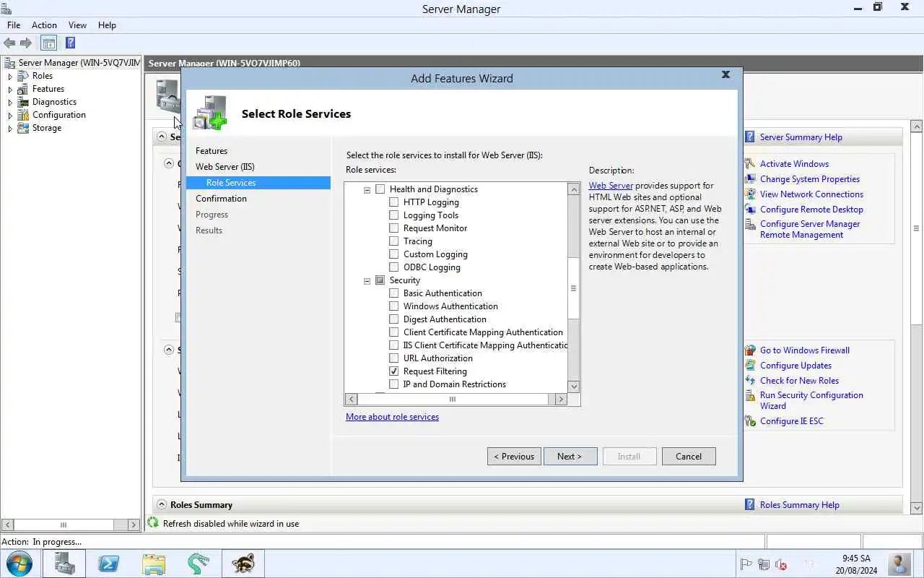Viewport: 924px width, 578px height.
Task: Expand the Configuration tree node
Action: pos(10,116)
